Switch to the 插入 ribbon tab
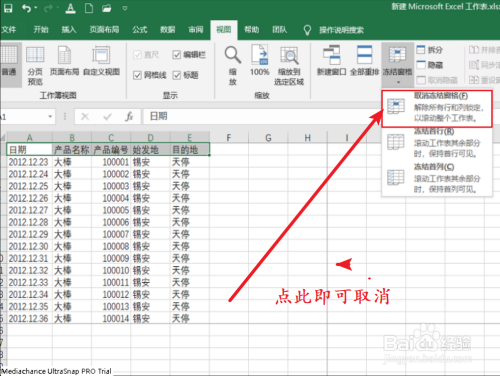The width and height of the screenshot is (500, 376). click(69, 30)
